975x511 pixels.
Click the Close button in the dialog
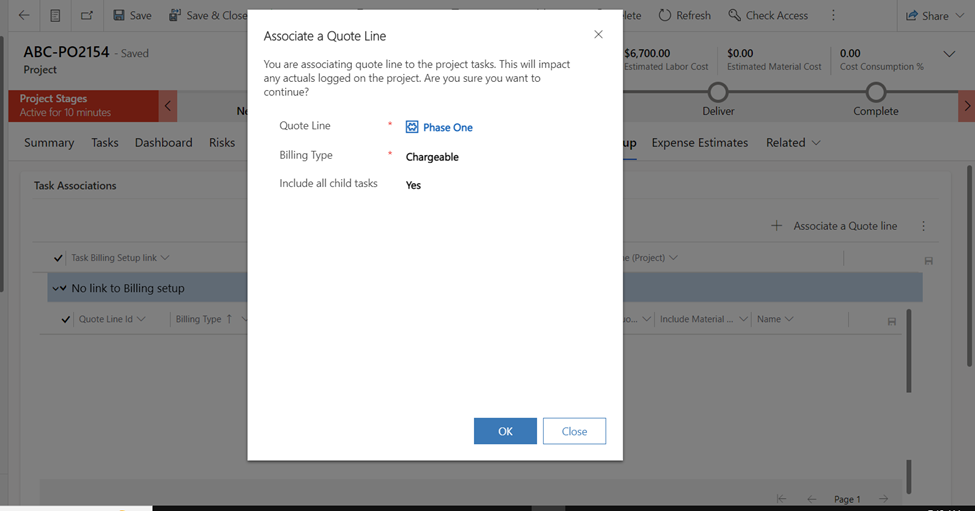click(x=574, y=431)
